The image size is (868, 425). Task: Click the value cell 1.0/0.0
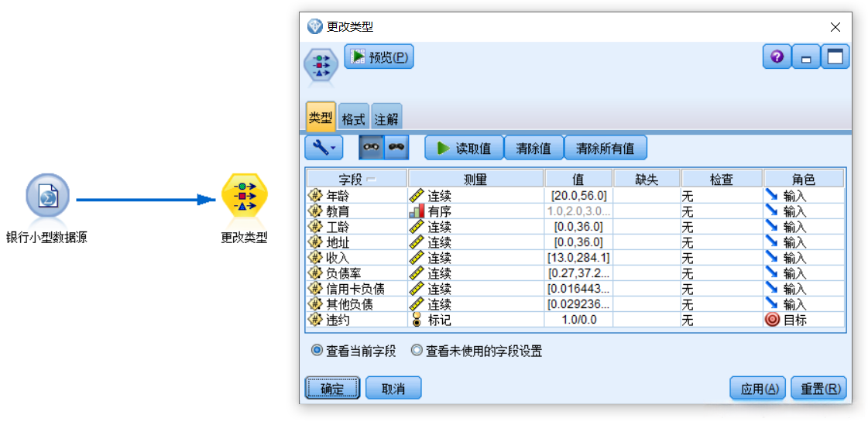pyautogui.click(x=578, y=320)
